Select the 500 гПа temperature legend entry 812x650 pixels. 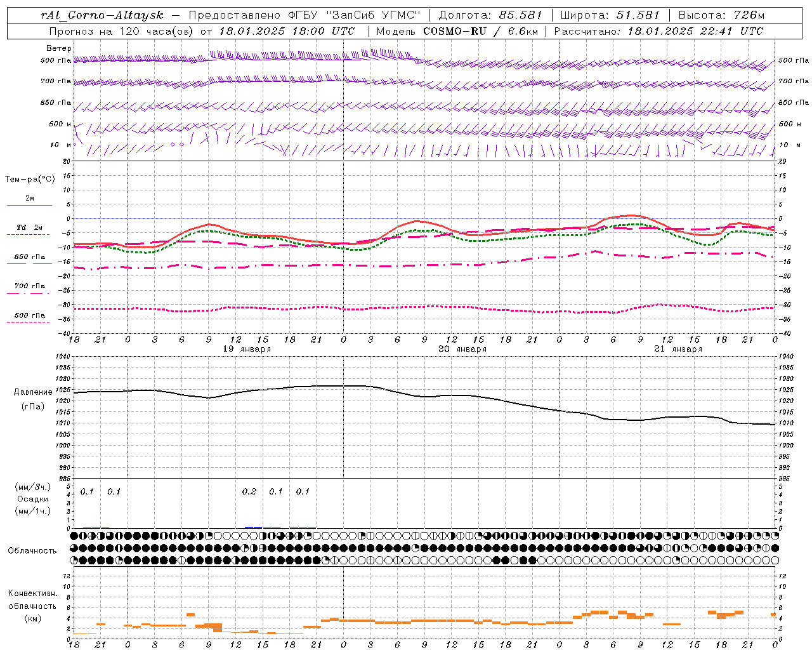pos(30,315)
